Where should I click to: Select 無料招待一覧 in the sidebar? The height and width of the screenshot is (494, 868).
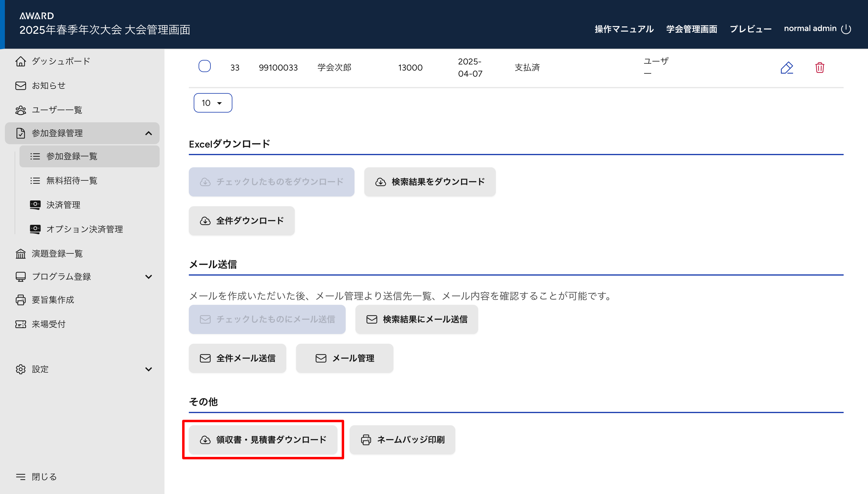72,180
